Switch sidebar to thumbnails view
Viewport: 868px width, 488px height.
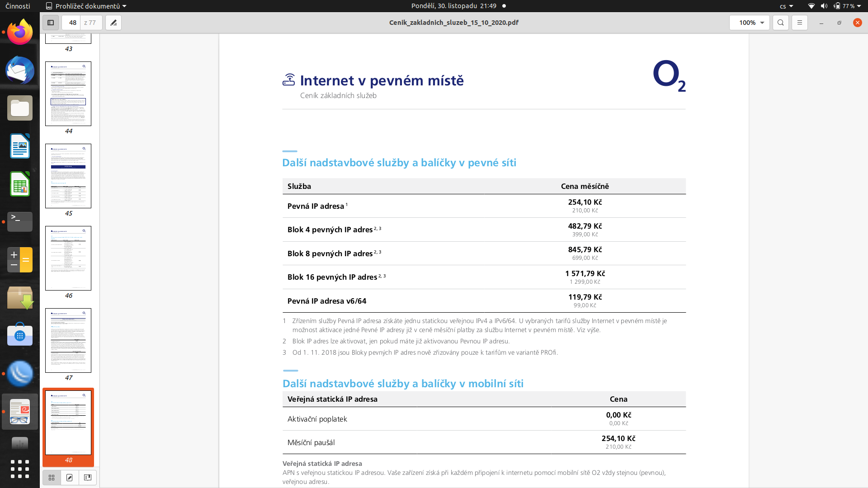[x=52, y=478]
